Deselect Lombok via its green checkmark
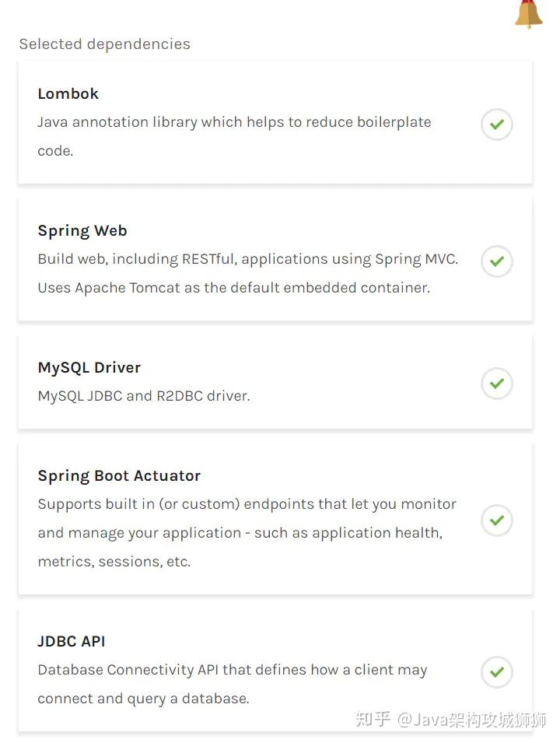Viewport: 560px width, 743px height. point(496,124)
